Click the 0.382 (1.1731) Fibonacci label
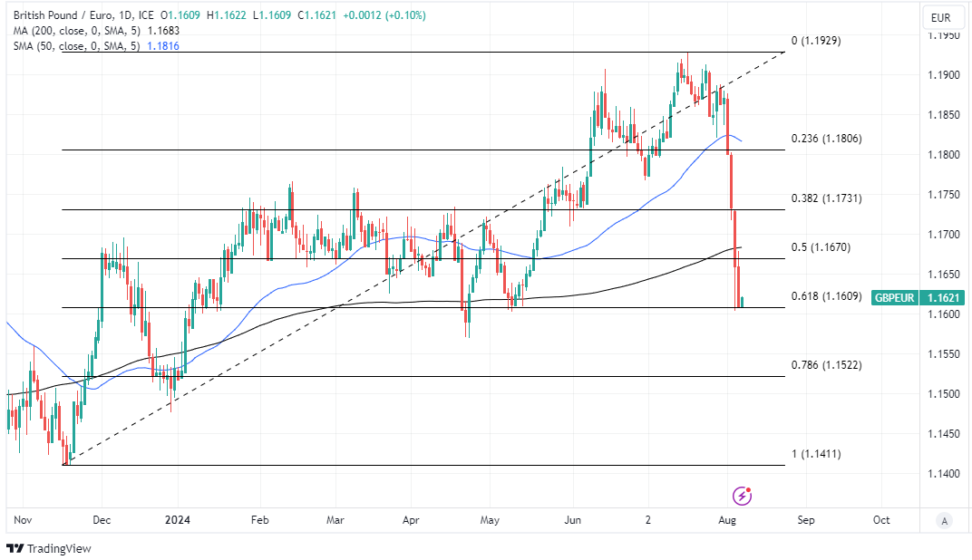Image resolution: width=972 pixels, height=560 pixels. coord(823,198)
